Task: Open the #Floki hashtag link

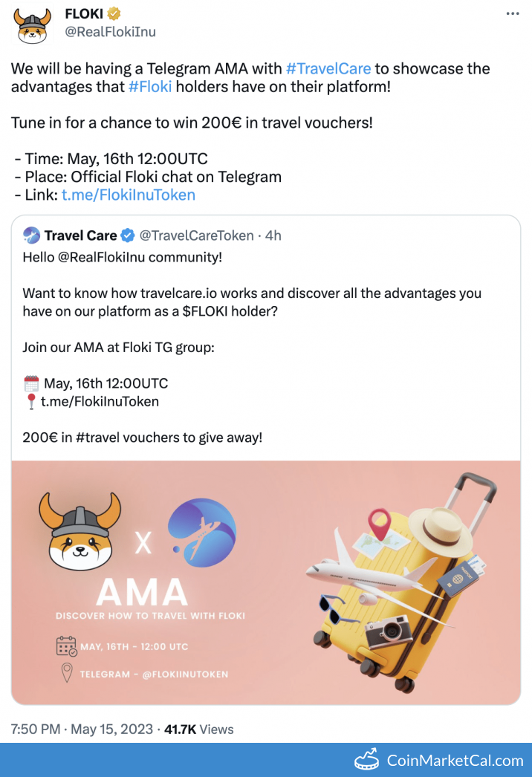Action: coord(150,86)
